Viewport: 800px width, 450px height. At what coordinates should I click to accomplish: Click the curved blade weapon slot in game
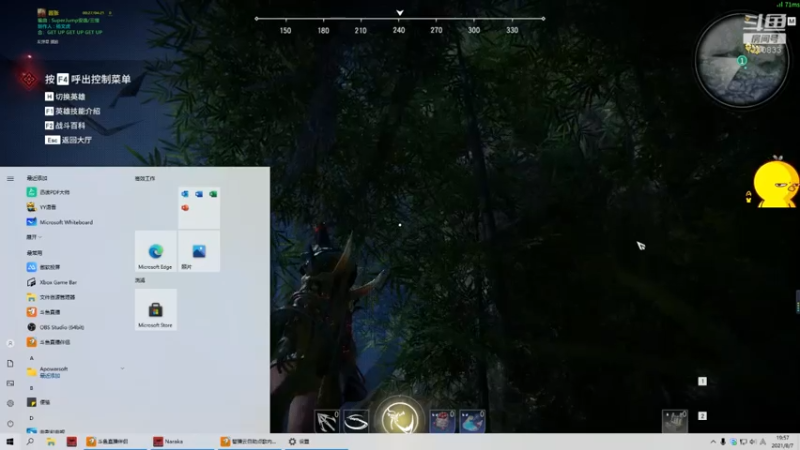356,421
